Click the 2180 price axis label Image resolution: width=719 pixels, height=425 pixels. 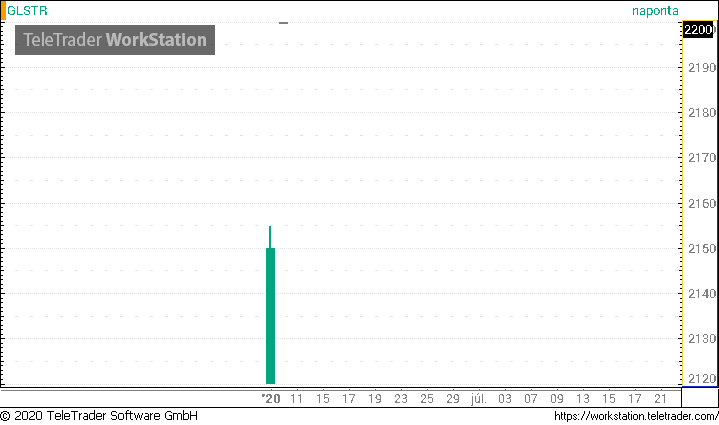(702, 113)
